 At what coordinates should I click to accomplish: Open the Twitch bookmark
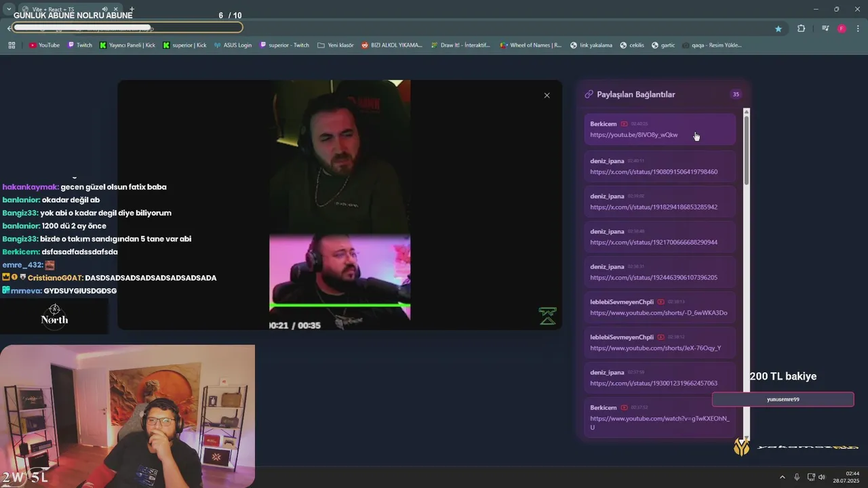80,45
